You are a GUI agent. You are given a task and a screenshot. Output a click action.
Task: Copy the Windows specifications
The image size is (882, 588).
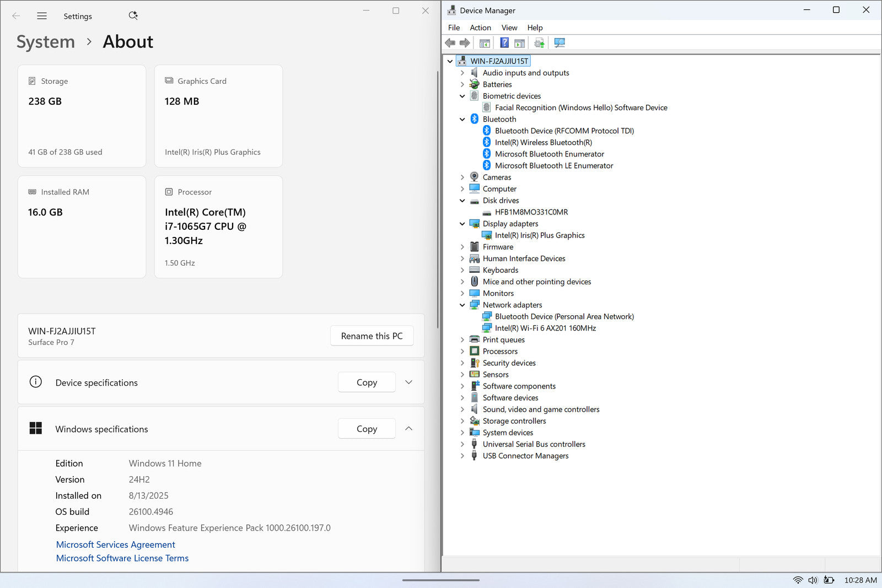tap(367, 429)
